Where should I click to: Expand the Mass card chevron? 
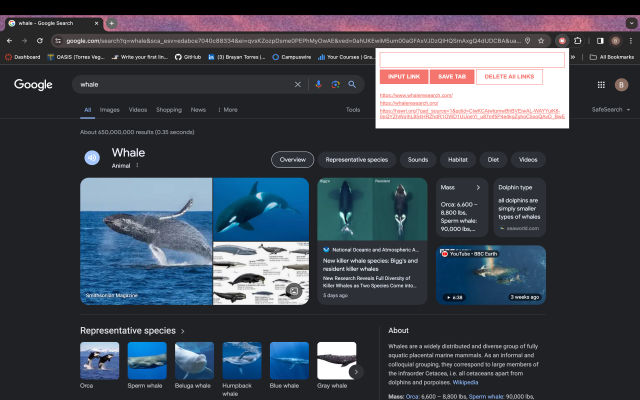point(478,187)
